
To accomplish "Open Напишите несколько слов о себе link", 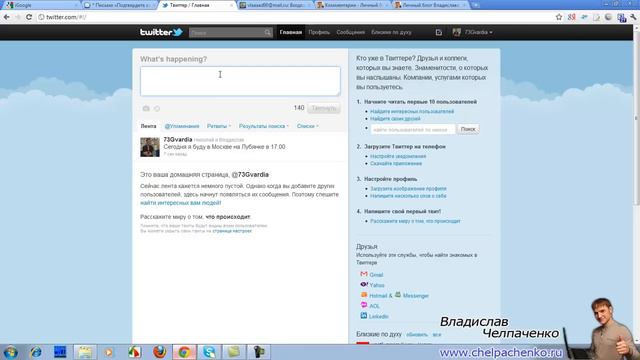I will [408, 196].
